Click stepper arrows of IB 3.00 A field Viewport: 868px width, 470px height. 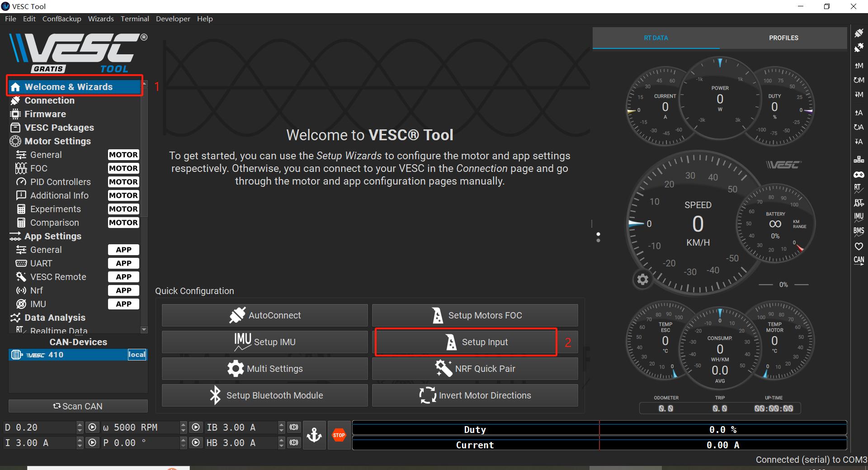pyautogui.click(x=281, y=427)
